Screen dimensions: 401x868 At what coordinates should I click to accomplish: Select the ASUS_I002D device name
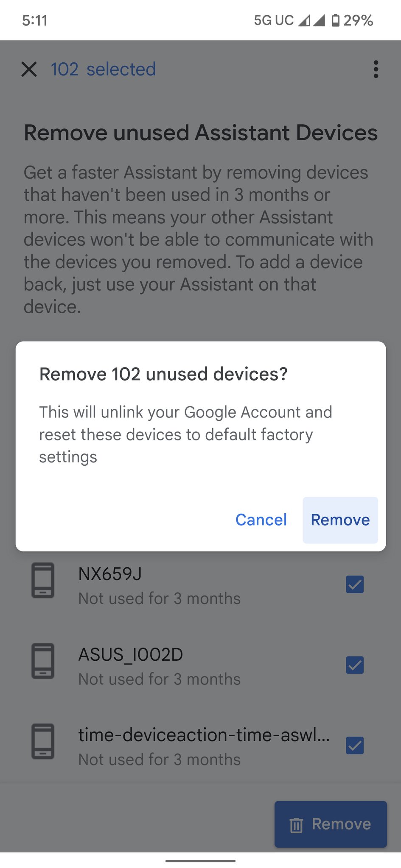pyautogui.click(x=131, y=655)
